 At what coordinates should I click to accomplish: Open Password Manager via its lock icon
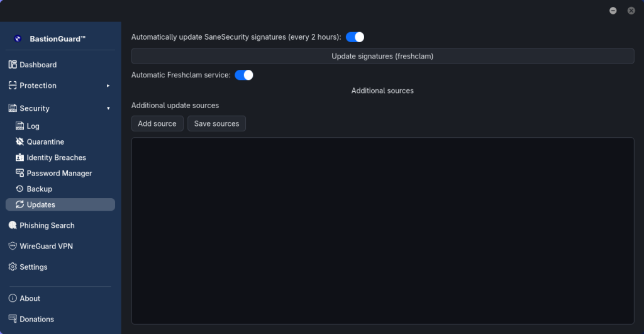coord(19,173)
